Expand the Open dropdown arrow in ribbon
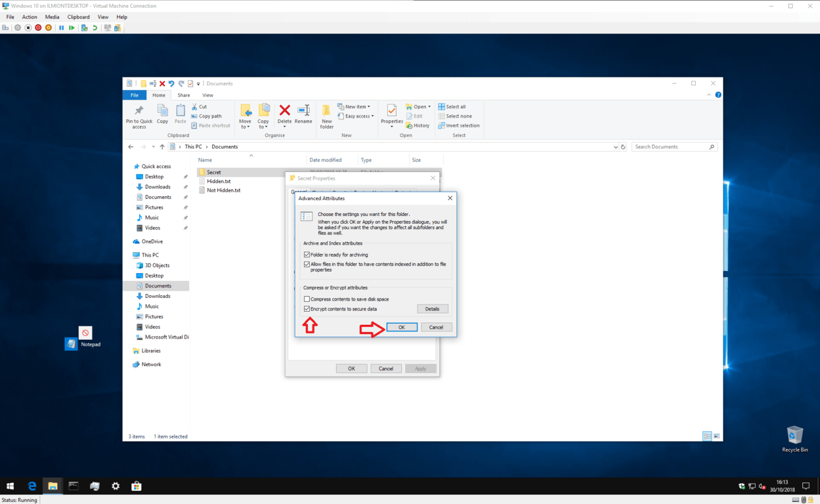 (429, 107)
